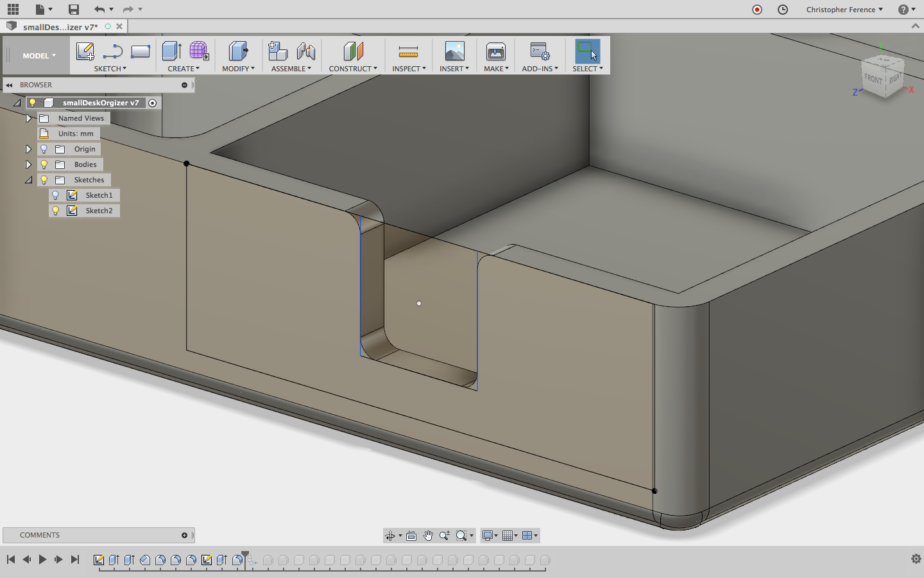This screenshot has width=924, height=578.
Task: Open the MODEL workspace dropdown
Action: pyautogui.click(x=39, y=56)
